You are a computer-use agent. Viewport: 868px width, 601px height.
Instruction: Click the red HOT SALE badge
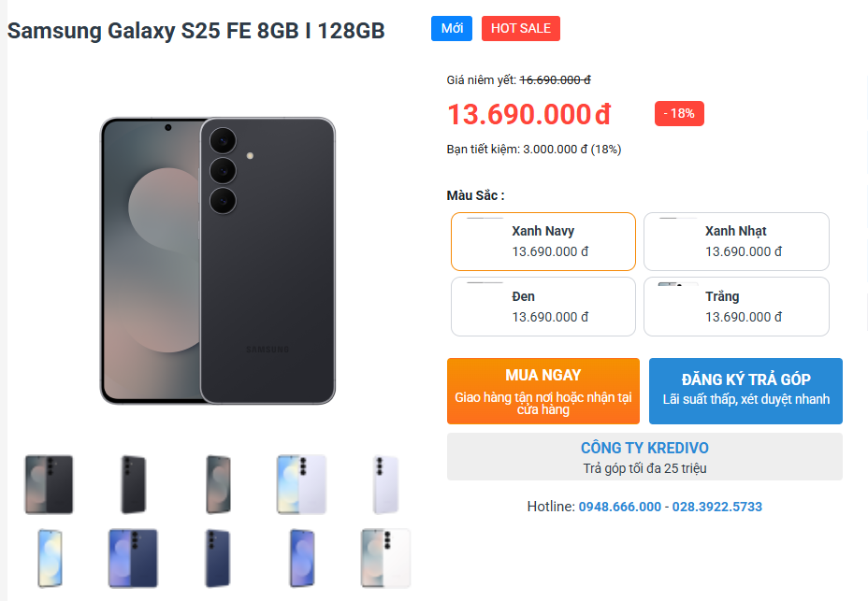(520, 28)
